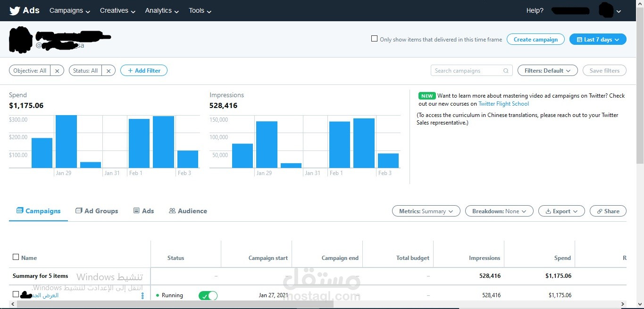Toggle the Running campaign switch off
Screen dimensions: 644x309
208,296
